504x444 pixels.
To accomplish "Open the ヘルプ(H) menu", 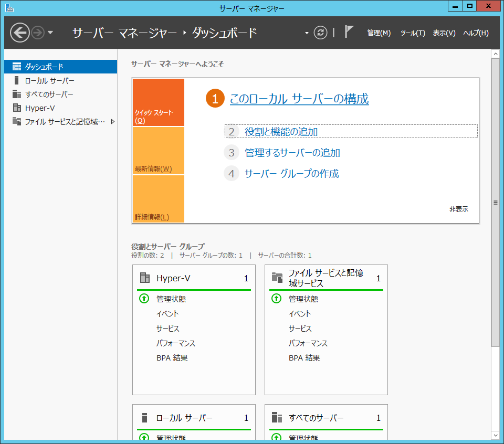I will tap(476, 33).
